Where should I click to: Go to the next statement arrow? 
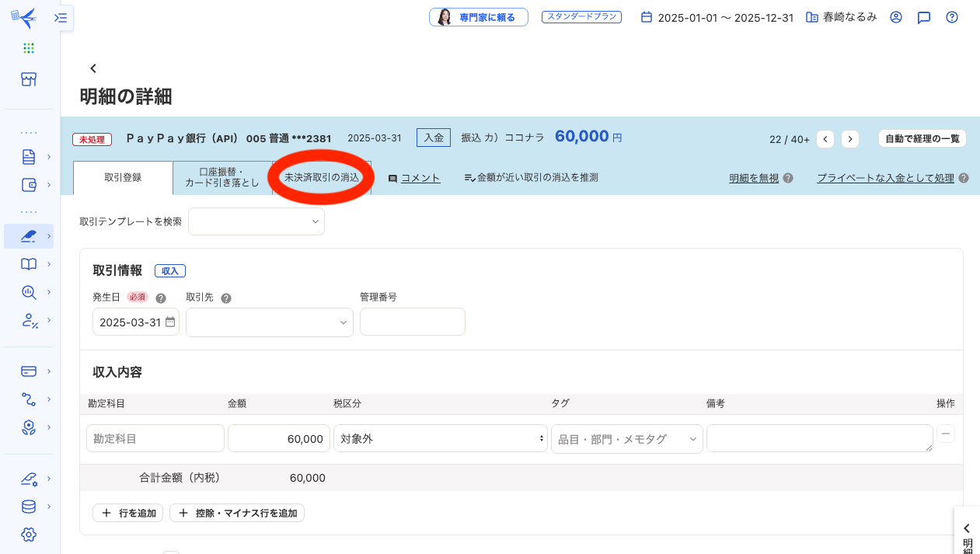point(850,139)
